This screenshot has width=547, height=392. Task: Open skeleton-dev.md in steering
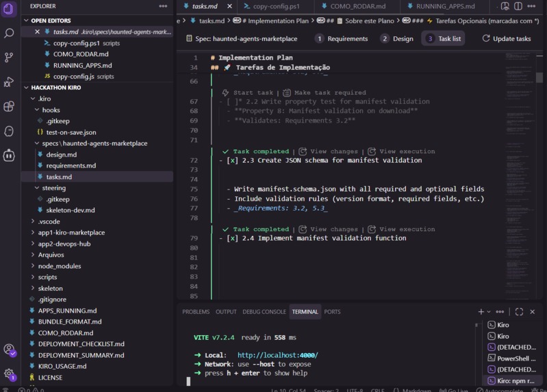[x=70, y=210]
